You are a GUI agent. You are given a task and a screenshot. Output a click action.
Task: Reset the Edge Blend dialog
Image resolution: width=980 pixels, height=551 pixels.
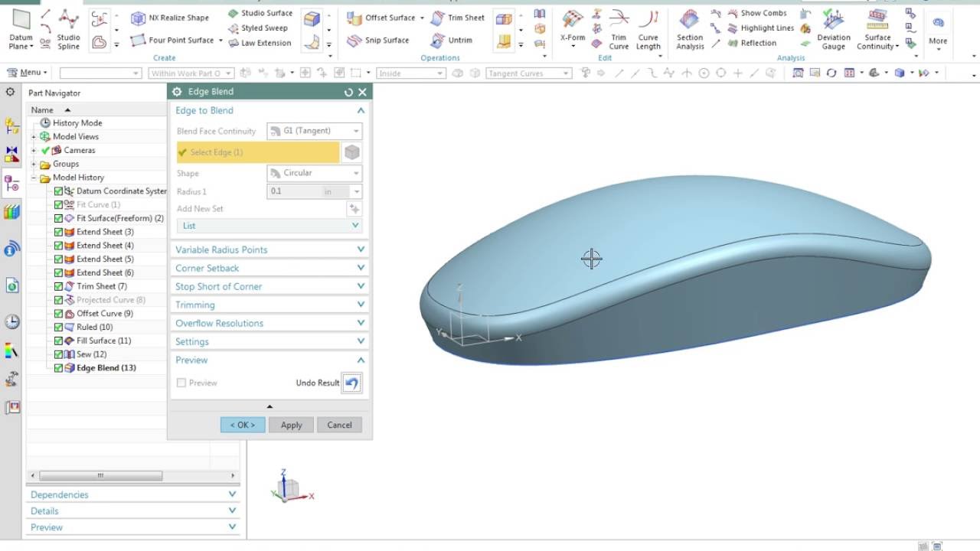(x=348, y=92)
